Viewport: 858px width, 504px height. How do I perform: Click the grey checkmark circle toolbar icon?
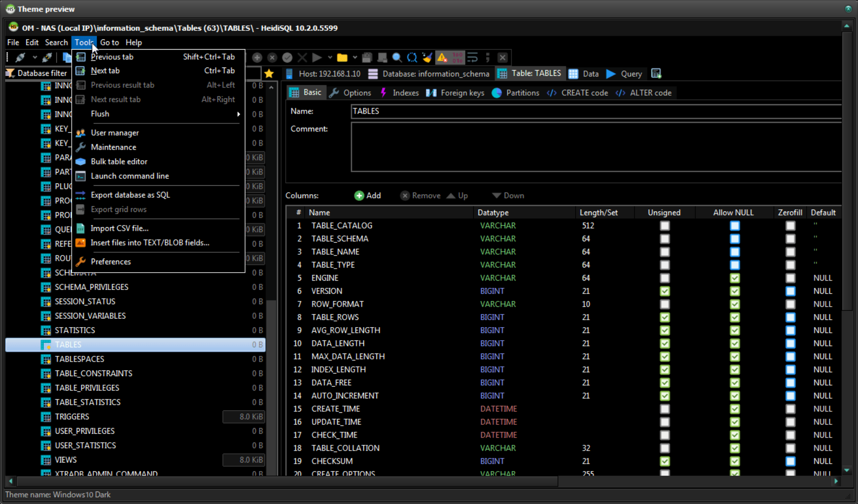287,57
